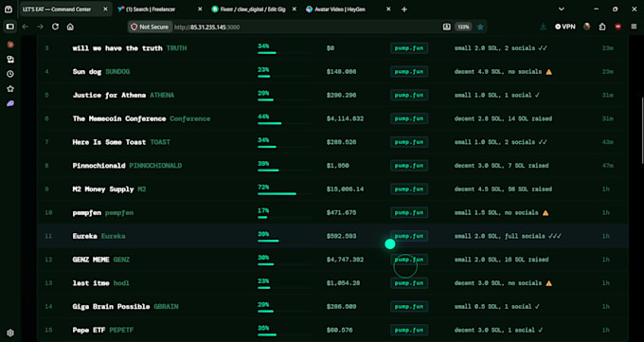Click the $4,114.832 value in Conference row
Viewport: 644px width, 342px height.
coord(345,118)
